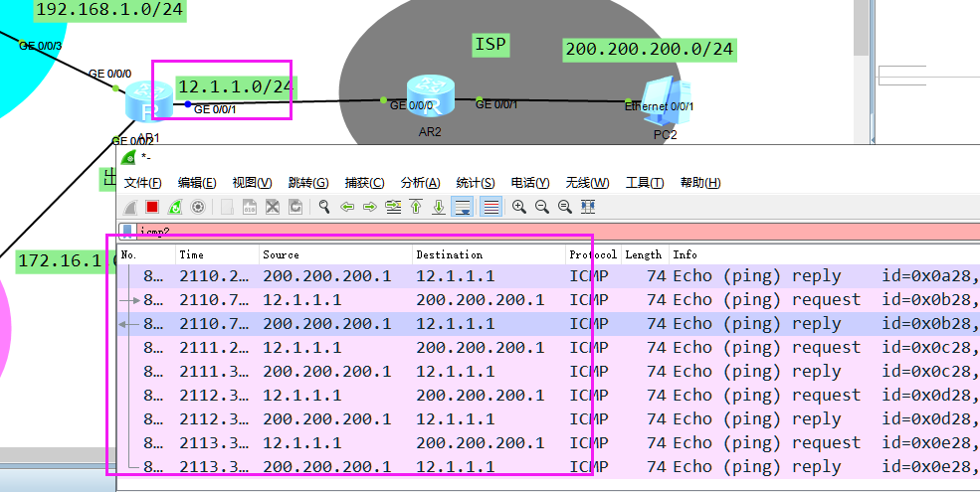
Task: Restart the current capture
Action: 175,207
